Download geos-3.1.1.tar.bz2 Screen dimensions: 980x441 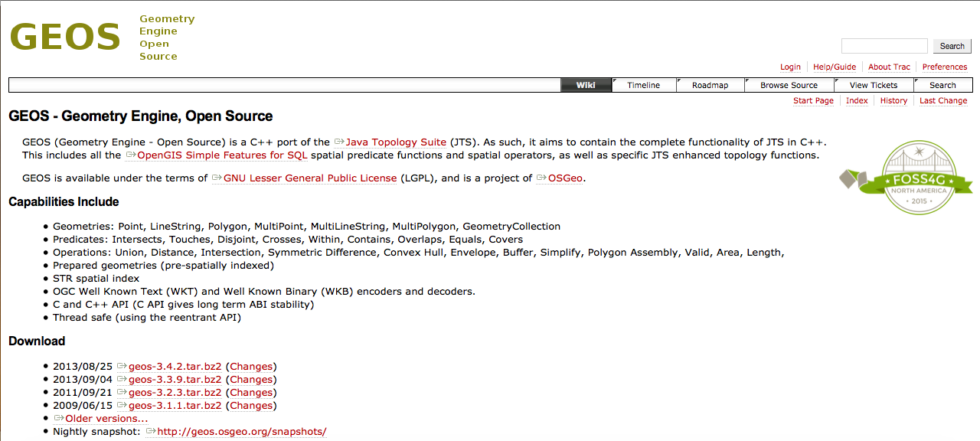point(168,406)
